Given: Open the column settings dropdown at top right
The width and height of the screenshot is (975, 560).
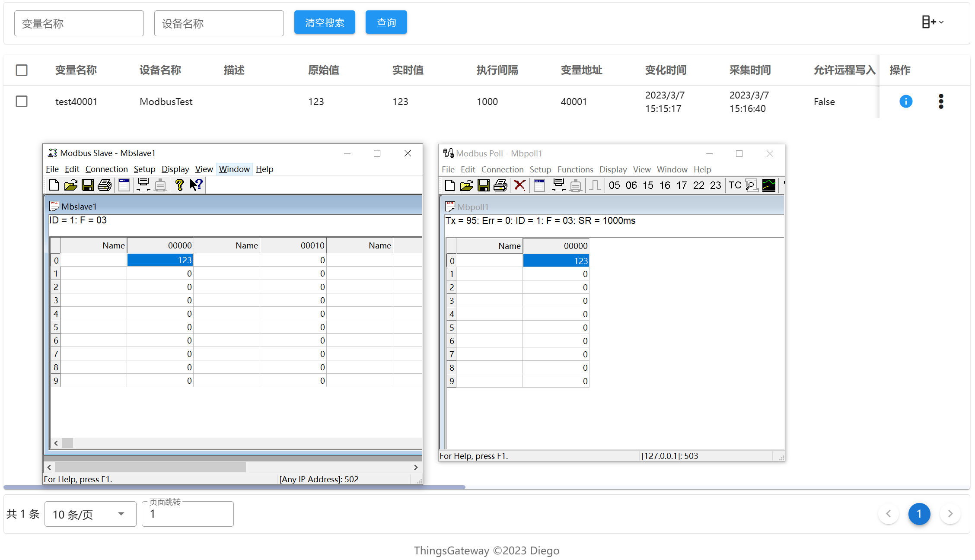Looking at the screenshot, I should [932, 22].
